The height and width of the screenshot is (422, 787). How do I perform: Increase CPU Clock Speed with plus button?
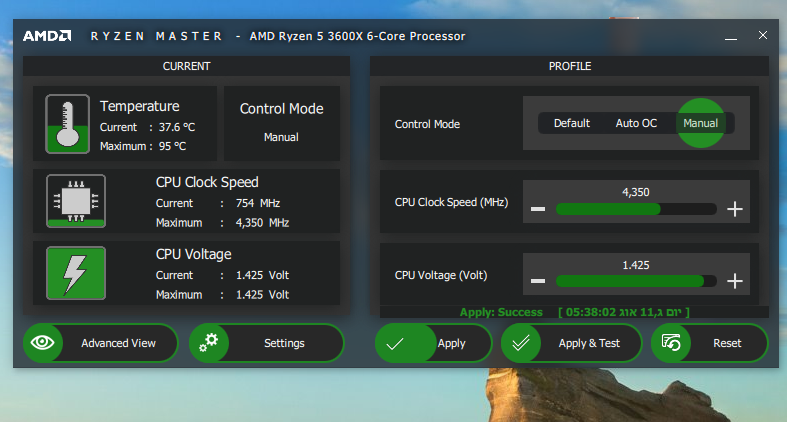click(x=735, y=209)
